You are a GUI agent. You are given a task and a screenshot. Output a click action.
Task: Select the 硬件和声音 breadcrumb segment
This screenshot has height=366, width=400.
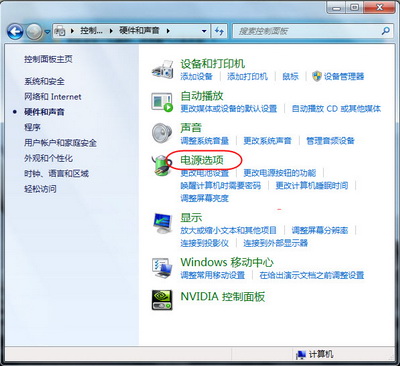pyautogui.click(x=139, y=31)
